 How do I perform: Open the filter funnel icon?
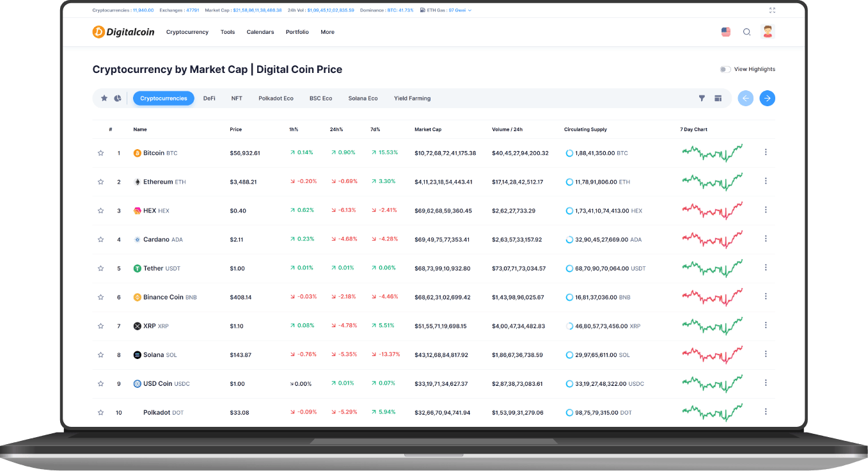coord(702,99)
